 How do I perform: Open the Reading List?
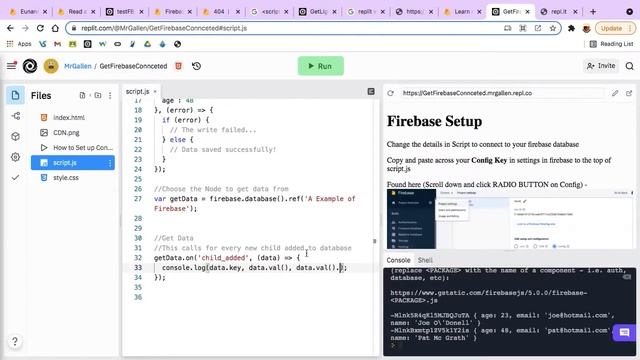(611, 44)
